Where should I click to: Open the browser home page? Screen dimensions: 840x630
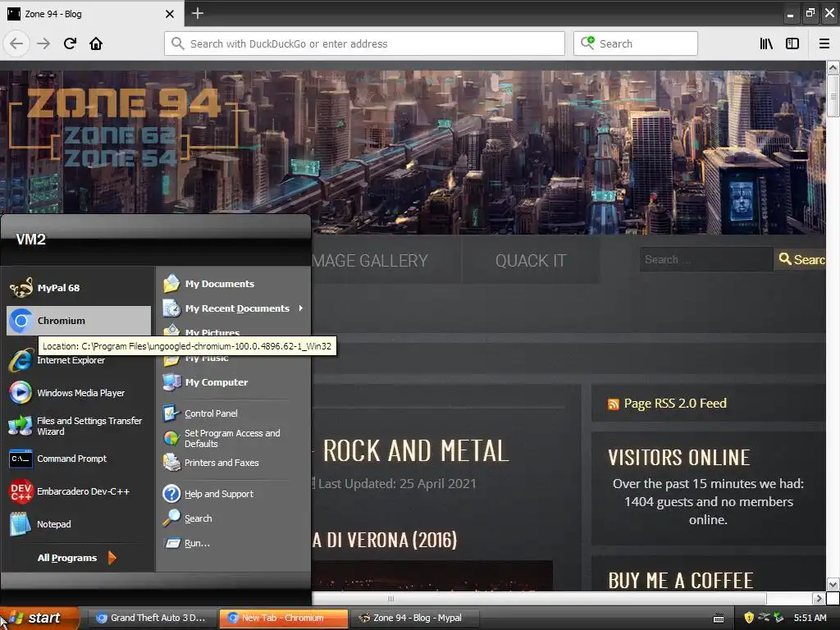(x=96, y=43)
